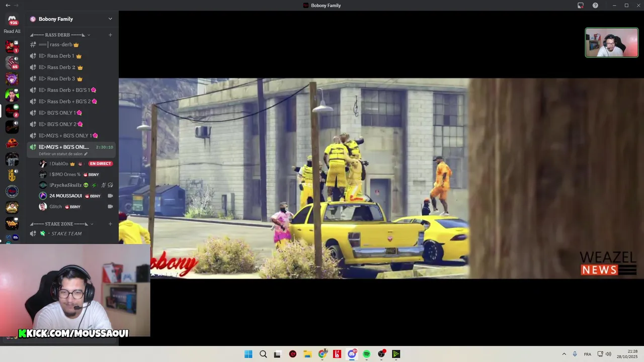Open File Explorer from the taskbar

tap(307, 354)
